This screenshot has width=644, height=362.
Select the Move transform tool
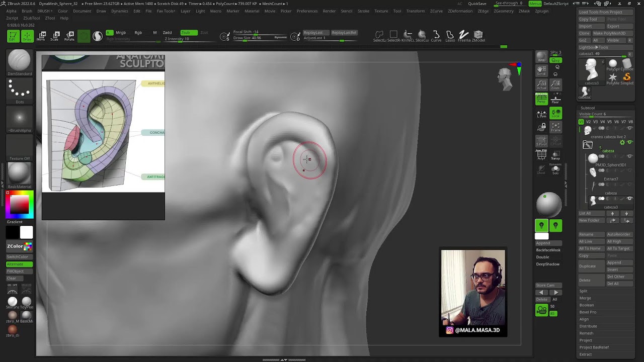tap(41, 36)
